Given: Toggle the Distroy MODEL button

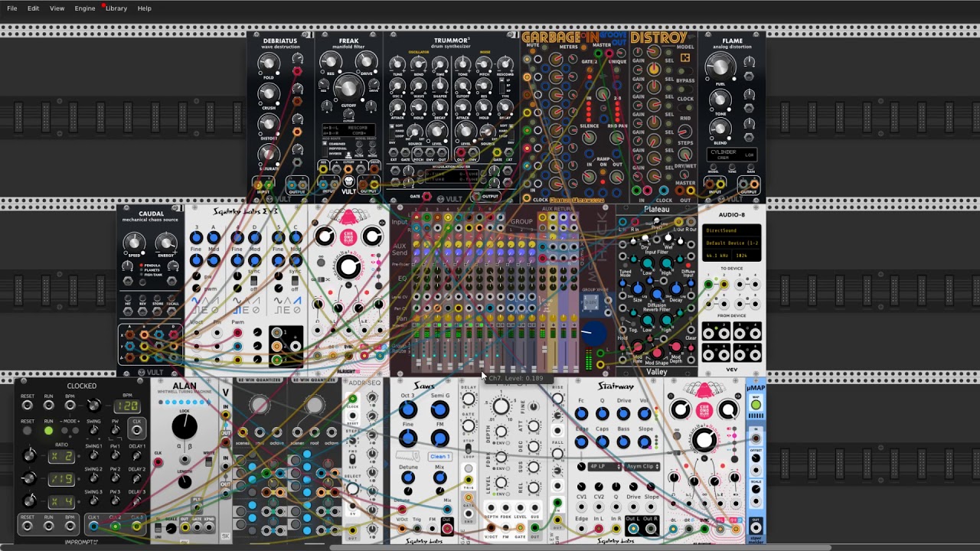Looking at the screenshot, I should (685, 58).
